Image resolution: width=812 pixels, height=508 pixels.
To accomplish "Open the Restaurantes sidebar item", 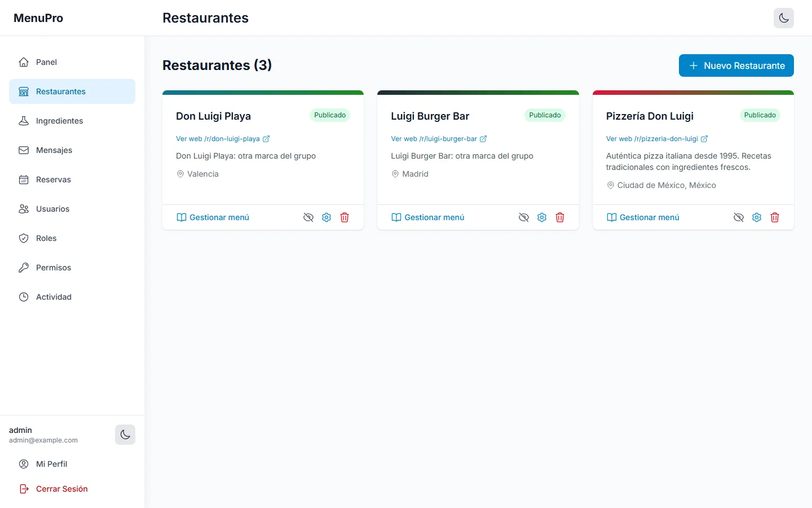I will [72, 91].
